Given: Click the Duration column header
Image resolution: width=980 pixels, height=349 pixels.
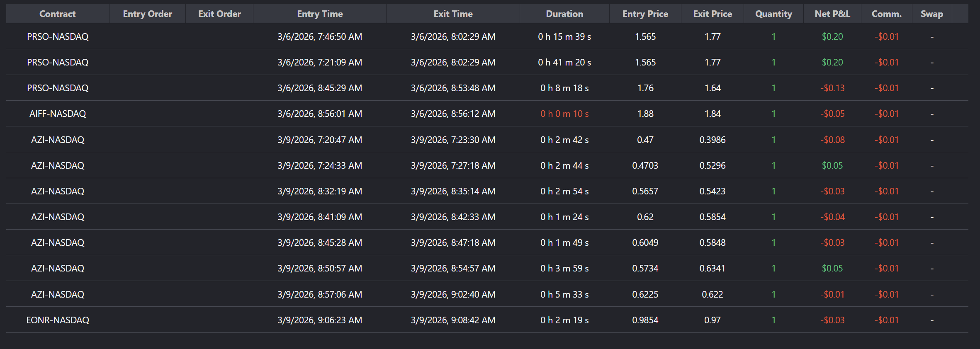Looking at the screenshot, I should coord(564,14).
